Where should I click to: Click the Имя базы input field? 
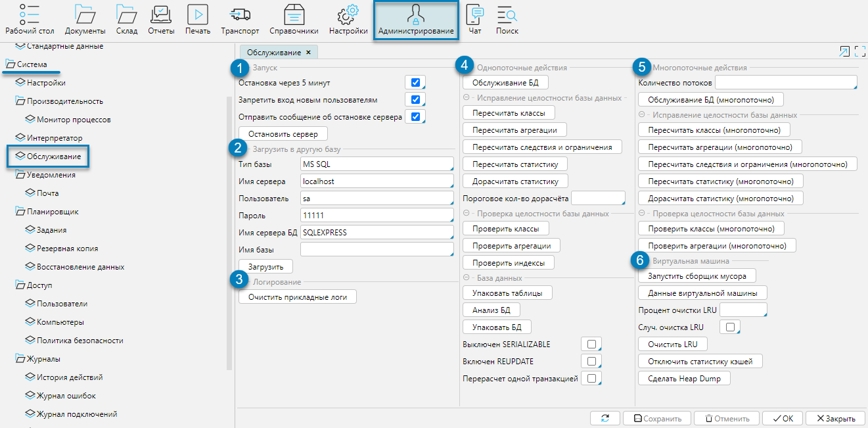tap(376, 250)
